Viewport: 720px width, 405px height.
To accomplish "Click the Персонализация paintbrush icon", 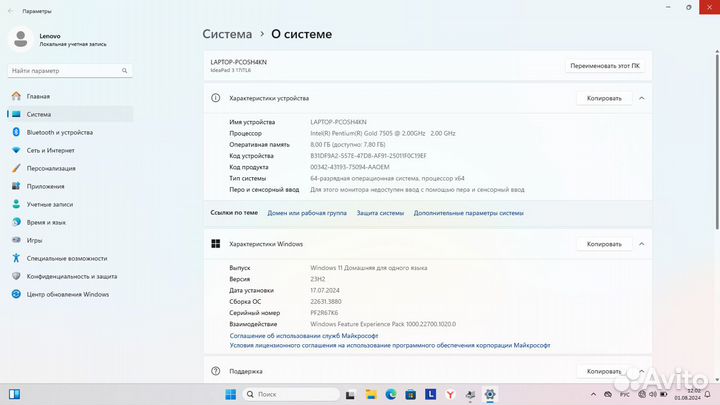I will pos(16,168).
